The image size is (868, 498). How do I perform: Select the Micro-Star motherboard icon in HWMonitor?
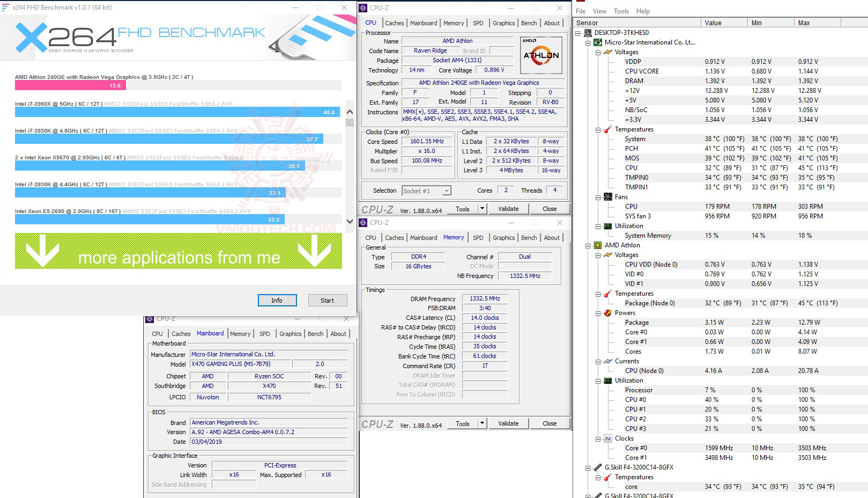point(598,42)
